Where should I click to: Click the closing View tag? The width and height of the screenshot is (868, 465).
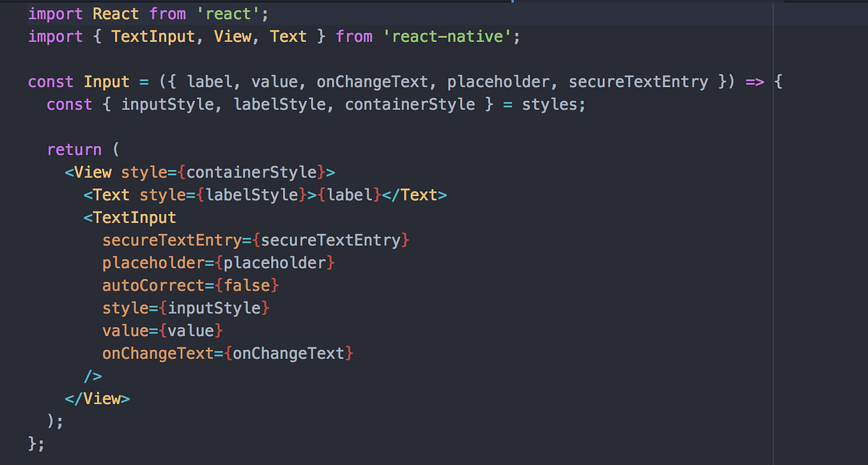tap(97, 398)
